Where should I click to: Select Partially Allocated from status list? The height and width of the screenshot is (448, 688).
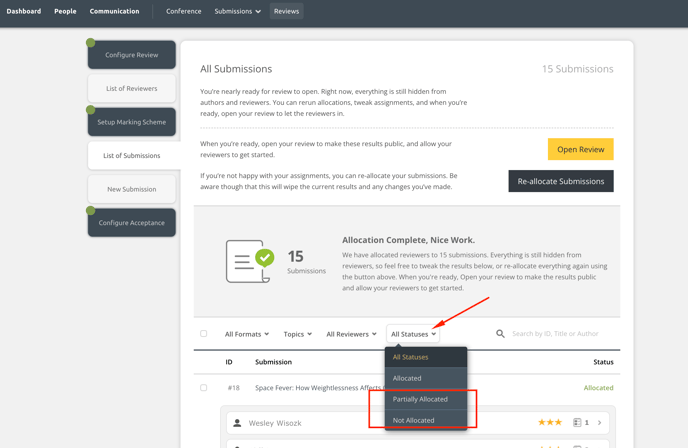click(x=420, y=399)
